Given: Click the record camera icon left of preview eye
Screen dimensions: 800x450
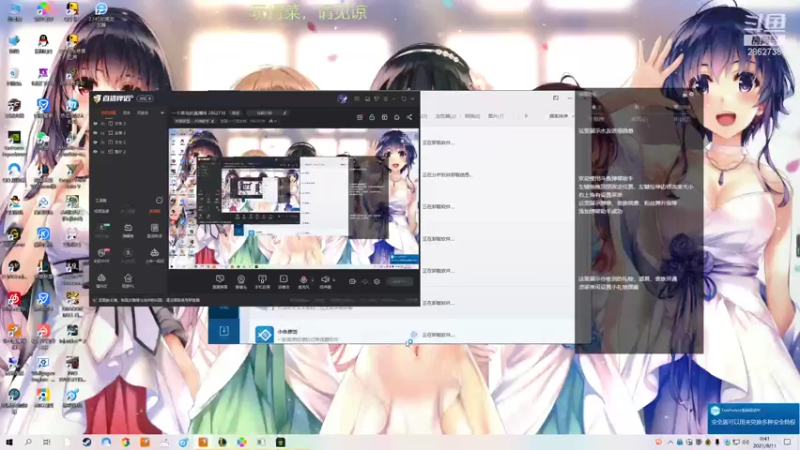Looking at the screenshot, I should pos(352,281).
